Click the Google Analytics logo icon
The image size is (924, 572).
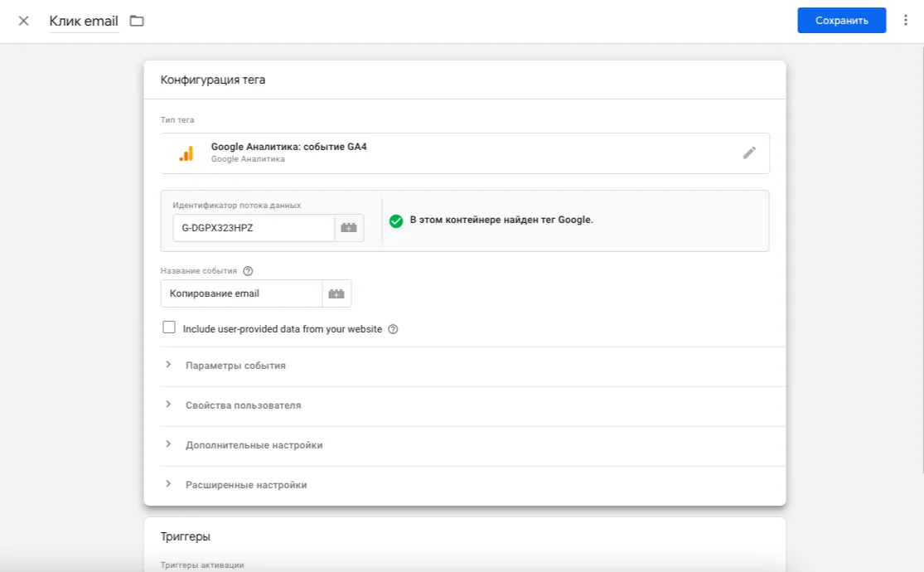click(186, 153)
